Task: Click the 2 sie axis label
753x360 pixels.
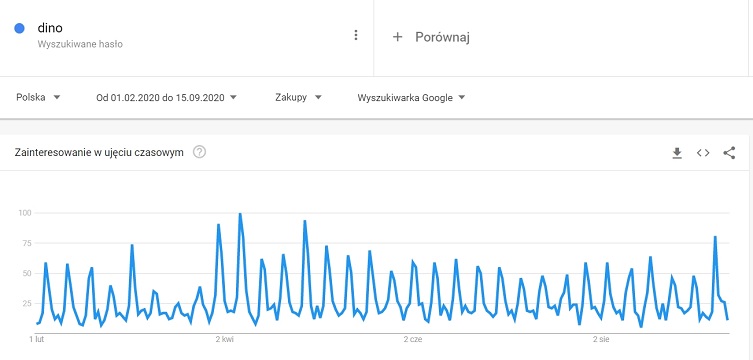Action: (601, 339)
